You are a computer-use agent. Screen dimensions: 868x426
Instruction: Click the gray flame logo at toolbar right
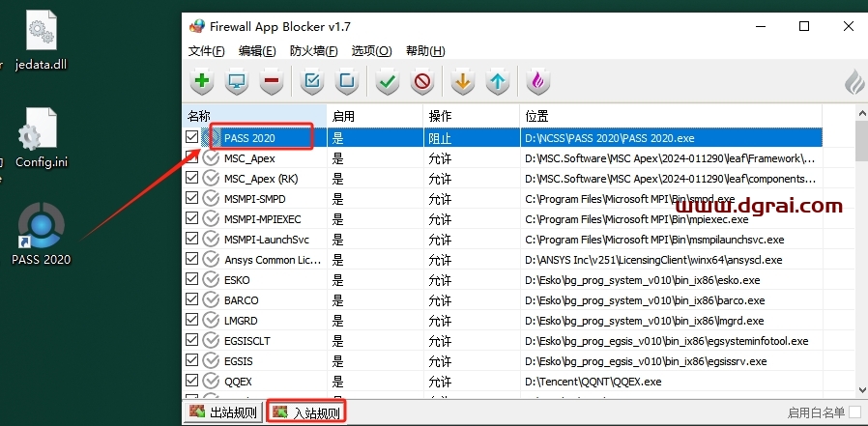[855, 83]
